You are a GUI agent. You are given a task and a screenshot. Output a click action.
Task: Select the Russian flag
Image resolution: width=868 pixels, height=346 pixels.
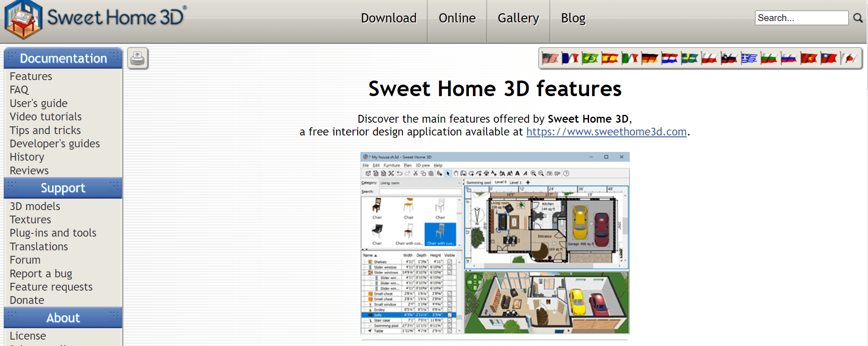(x=789, y=59)
